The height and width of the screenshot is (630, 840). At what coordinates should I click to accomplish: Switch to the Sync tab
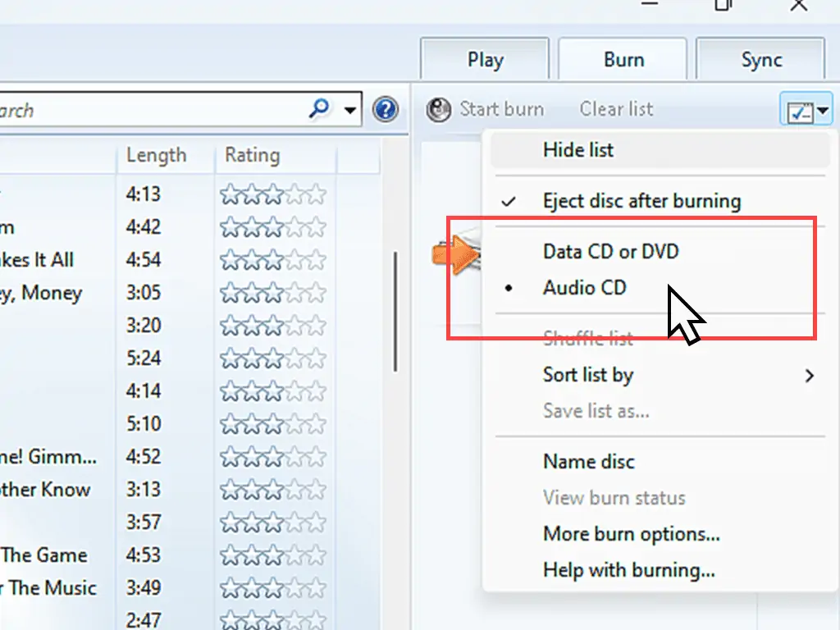tap(760, 59)
